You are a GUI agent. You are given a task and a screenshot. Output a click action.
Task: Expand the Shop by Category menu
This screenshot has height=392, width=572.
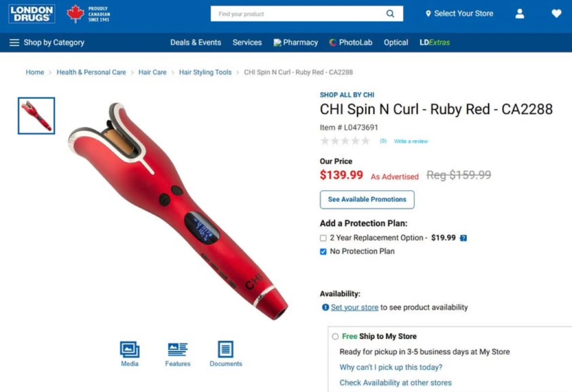tap(47, 42)
